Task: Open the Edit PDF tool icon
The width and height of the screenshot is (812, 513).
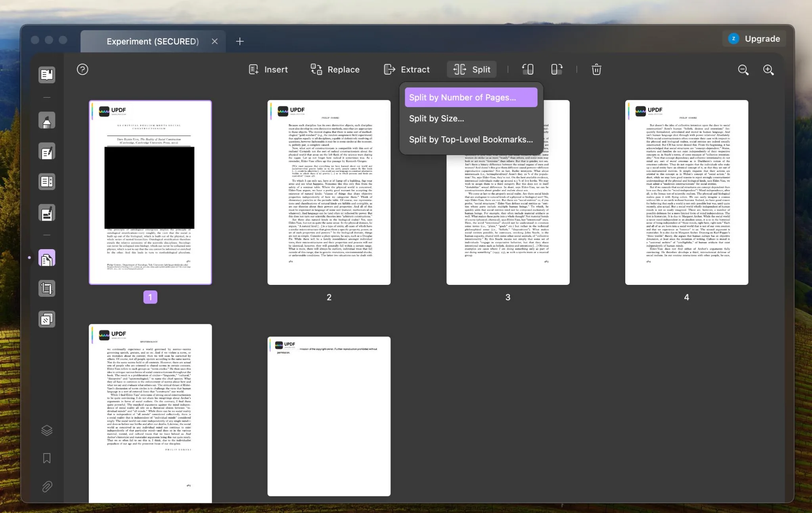Action: [x=47, y=152]
